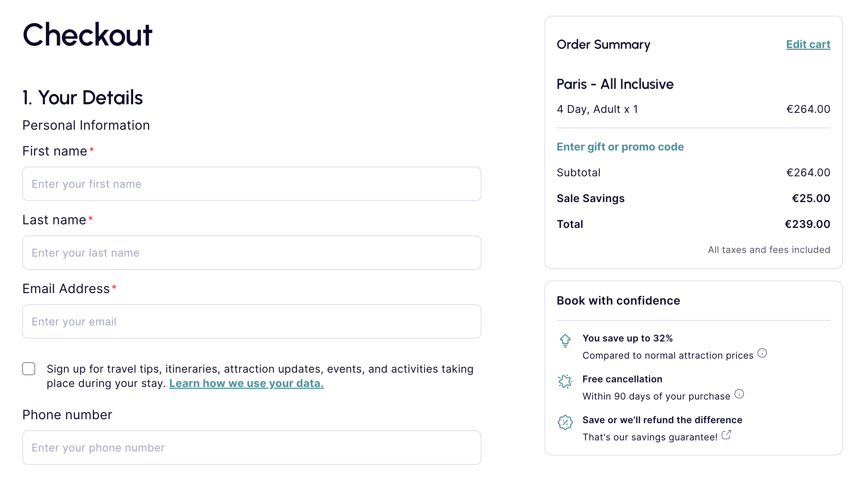Click the phone number input field
Viewport: 868px width, 478px height.
pos(252,448)
